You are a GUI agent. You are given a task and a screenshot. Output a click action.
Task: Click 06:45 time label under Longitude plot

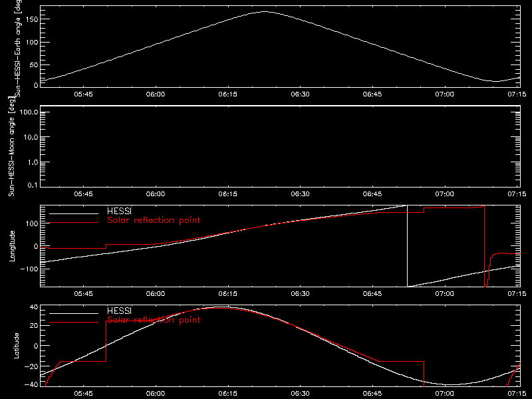point(372,293)
